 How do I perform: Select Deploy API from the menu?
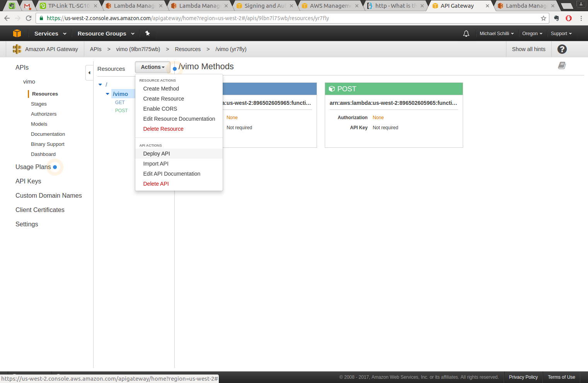point(157,154)
